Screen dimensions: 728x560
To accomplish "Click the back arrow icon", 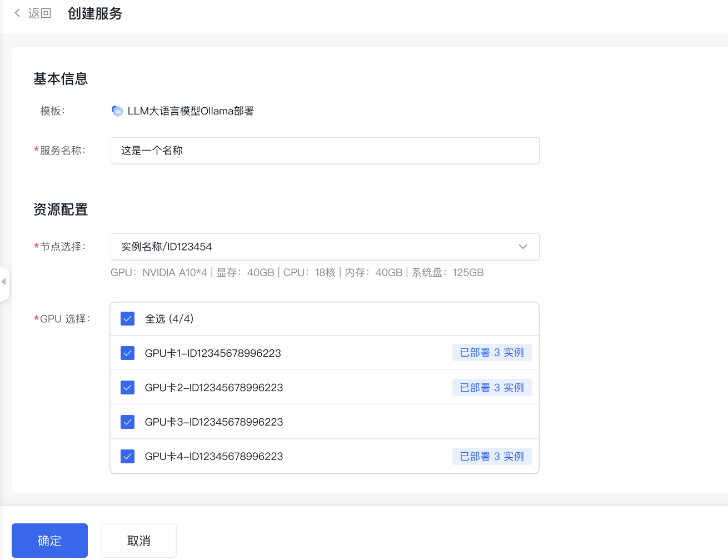I will (17, 13).
